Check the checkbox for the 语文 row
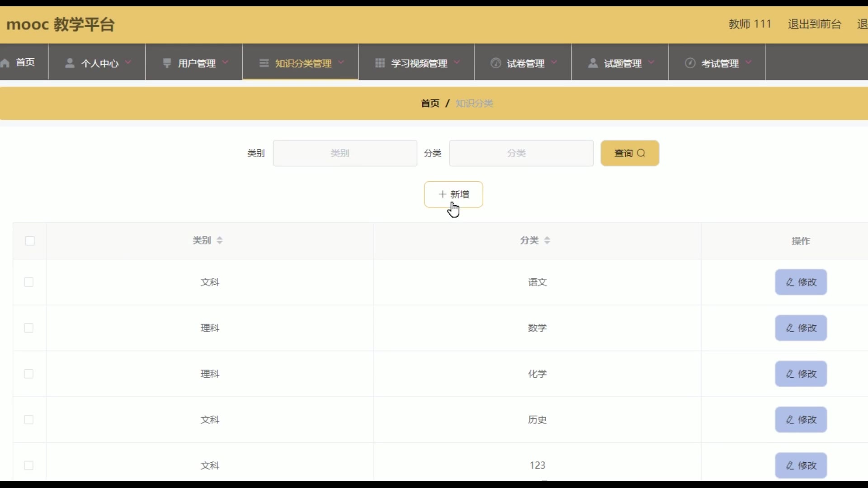This screenshot has width=868, height=488. pos(28,282)
